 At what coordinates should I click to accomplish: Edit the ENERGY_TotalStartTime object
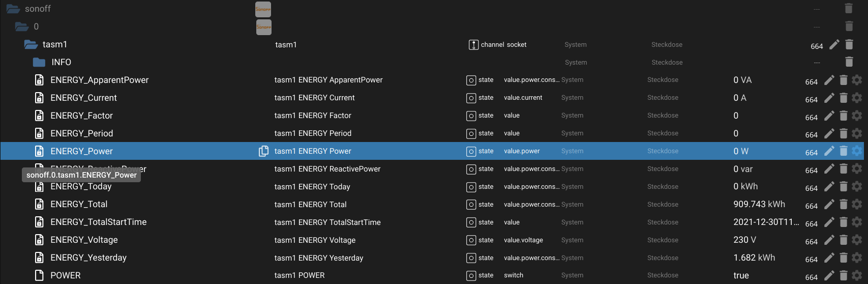tap(829, 222)
